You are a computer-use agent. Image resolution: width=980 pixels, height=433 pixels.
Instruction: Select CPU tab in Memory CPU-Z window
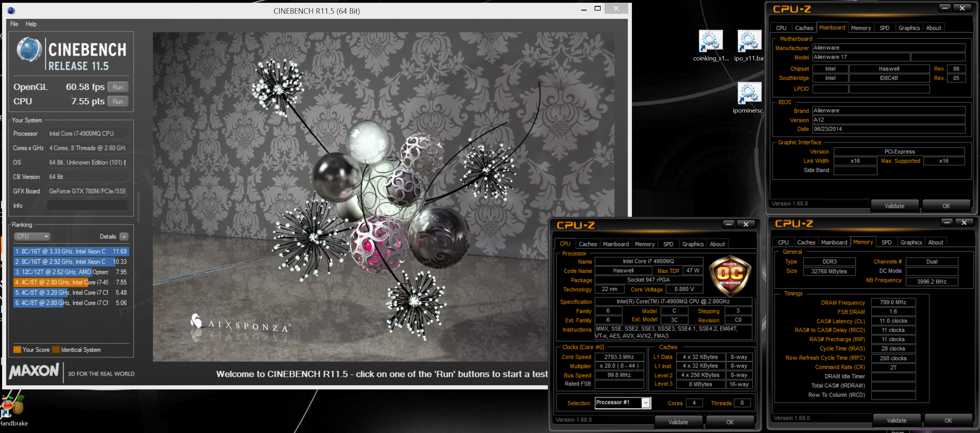[783, 243]
